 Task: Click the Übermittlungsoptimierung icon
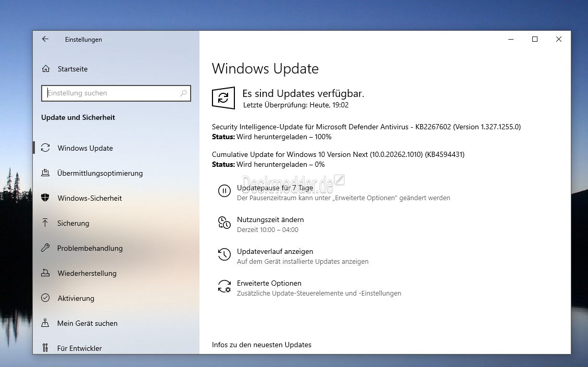(x=45, y=173)
